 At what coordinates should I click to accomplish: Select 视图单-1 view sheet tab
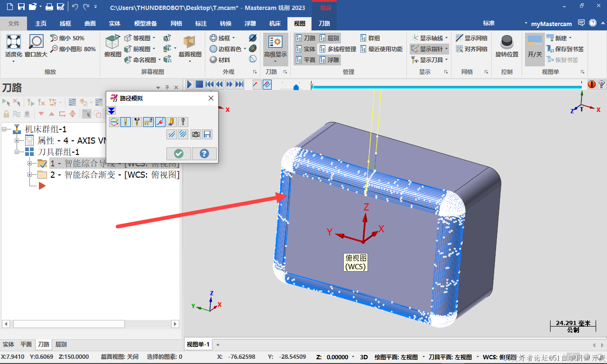(x=198, y=345)
